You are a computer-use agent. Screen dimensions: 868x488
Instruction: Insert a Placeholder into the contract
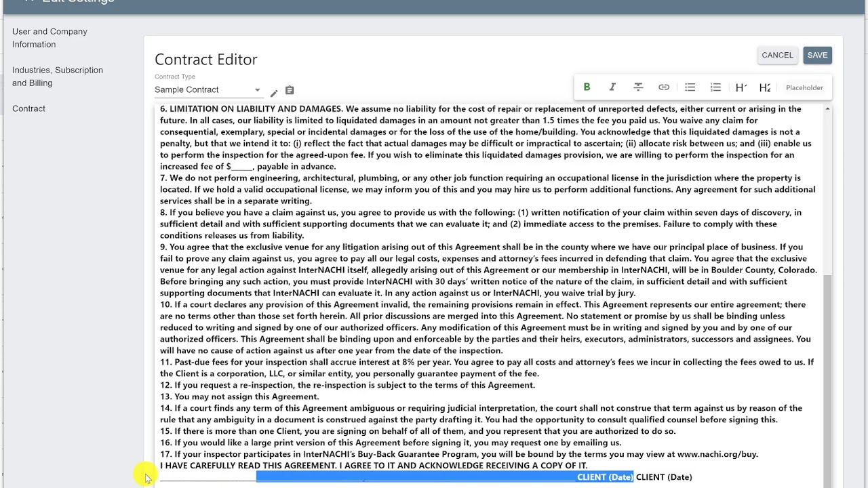click(804, 87)
